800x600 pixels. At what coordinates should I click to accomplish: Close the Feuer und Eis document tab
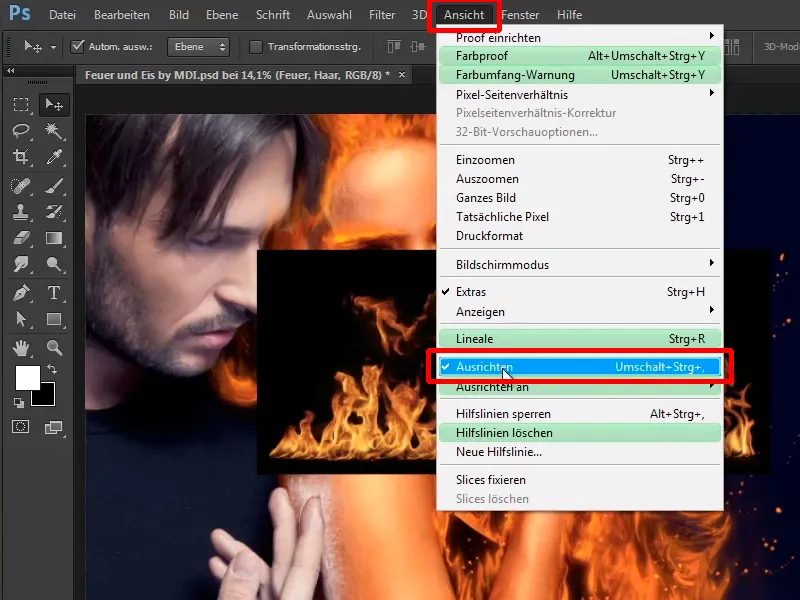point(402,75)
